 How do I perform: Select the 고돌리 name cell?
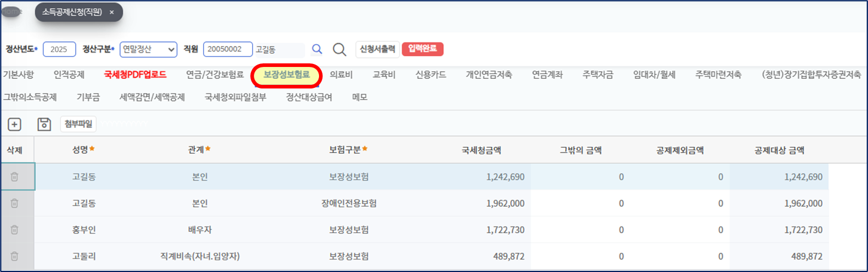click(84, 256)
